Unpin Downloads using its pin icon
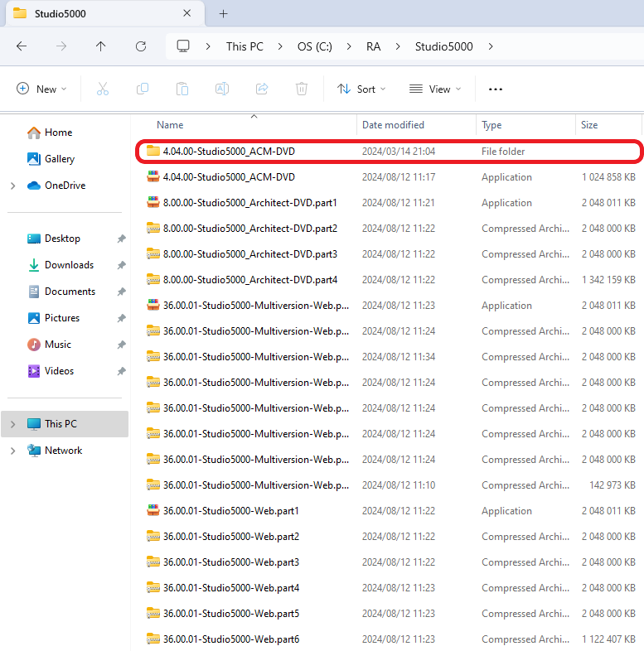Viewport: 644px width, 651px height. (x=121, y=265)
